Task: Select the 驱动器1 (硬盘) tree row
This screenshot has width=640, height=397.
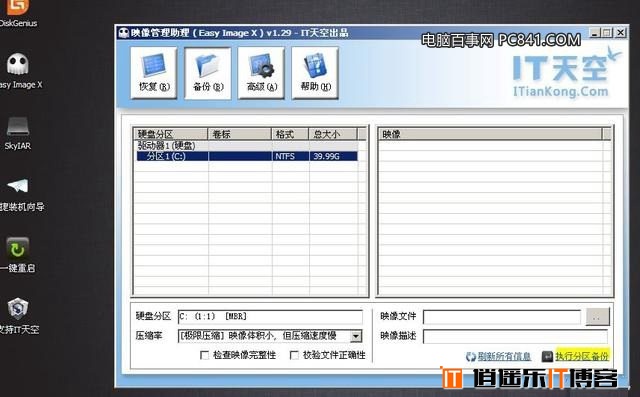Action: (x=247, y=146)
